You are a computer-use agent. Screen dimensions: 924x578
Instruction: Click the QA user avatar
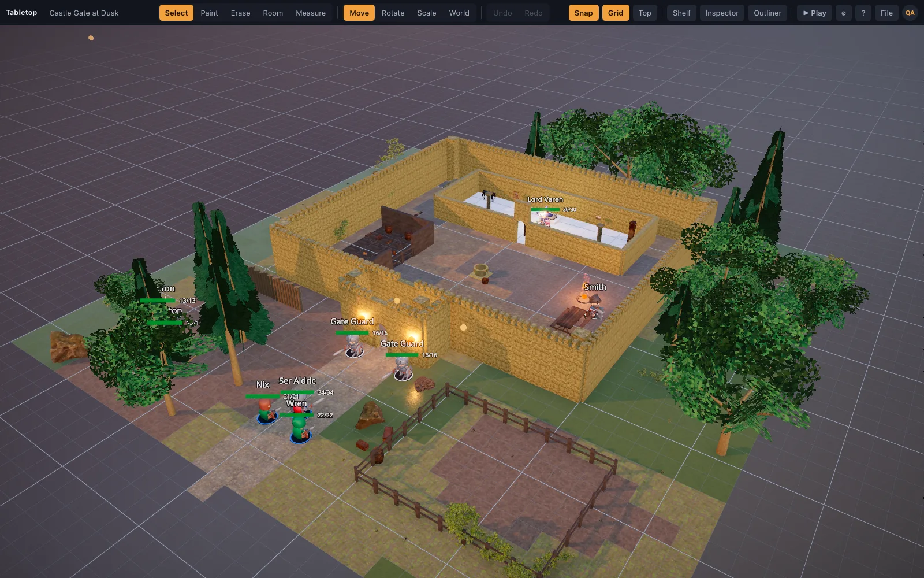910,13
